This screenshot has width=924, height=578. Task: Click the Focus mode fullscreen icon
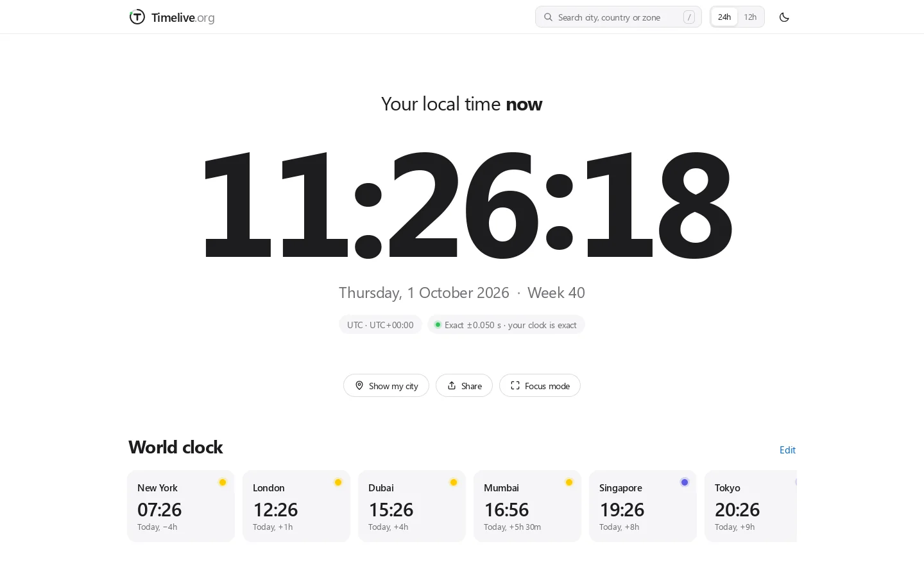(515, 385)
